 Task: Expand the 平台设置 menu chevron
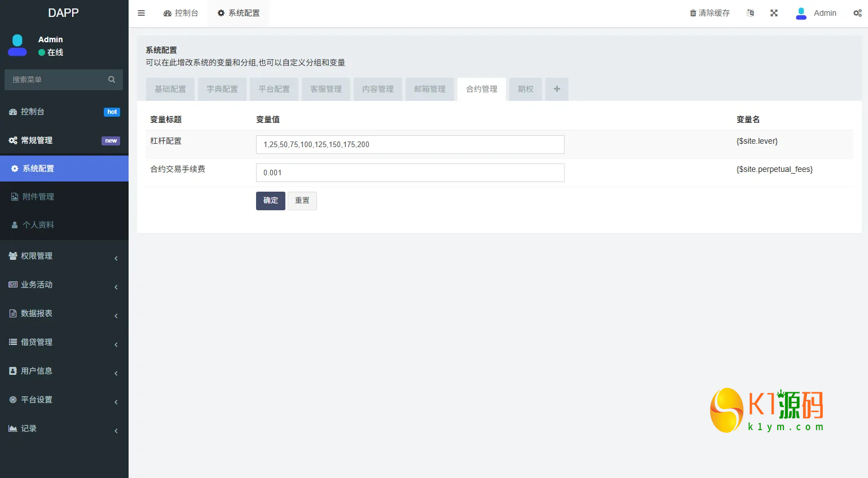pyautogui.click(x=116, y=402)
